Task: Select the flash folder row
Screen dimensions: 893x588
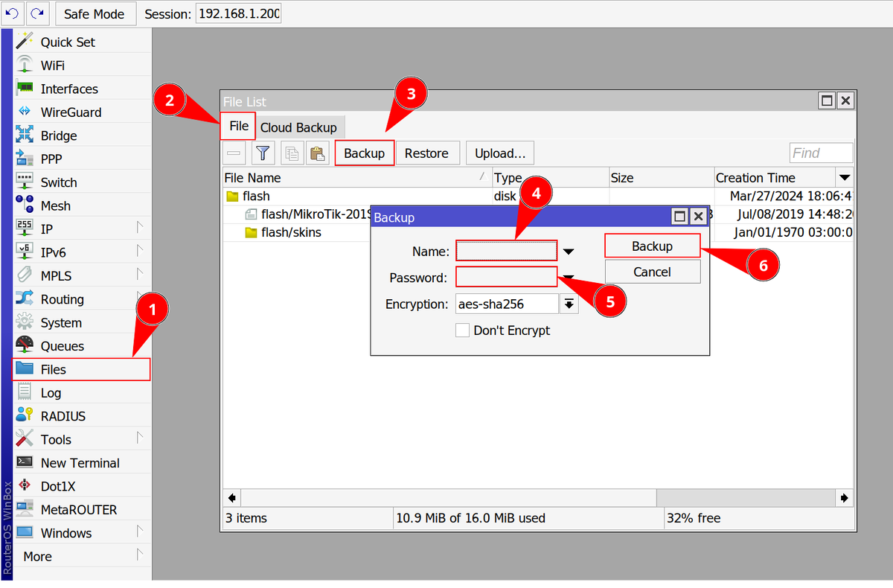Action: tap(538, 196)
